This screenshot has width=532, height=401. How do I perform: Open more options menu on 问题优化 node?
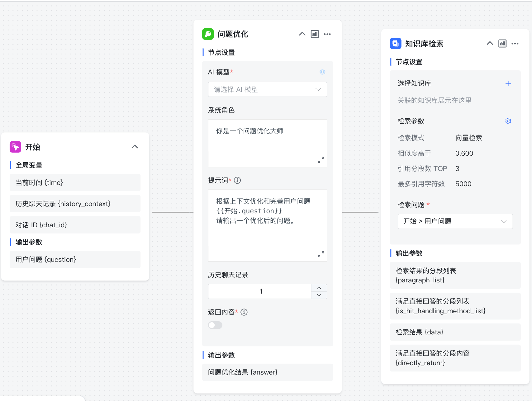click(327, 34)
